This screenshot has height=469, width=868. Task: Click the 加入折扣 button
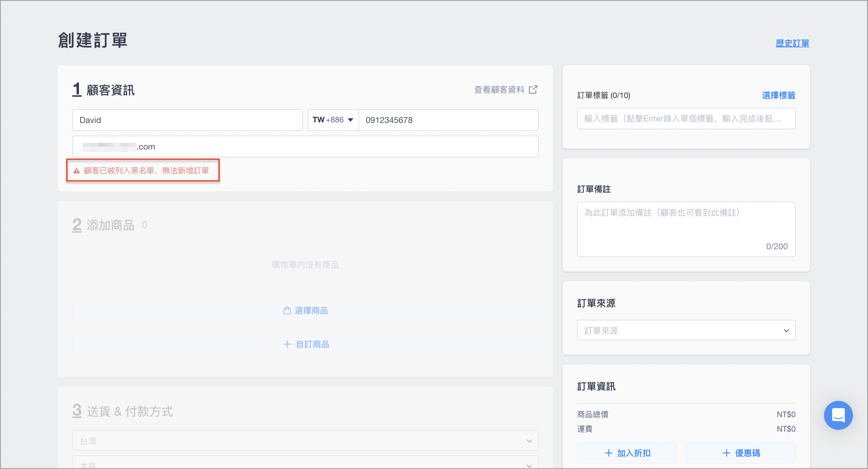tap(626, 453)
